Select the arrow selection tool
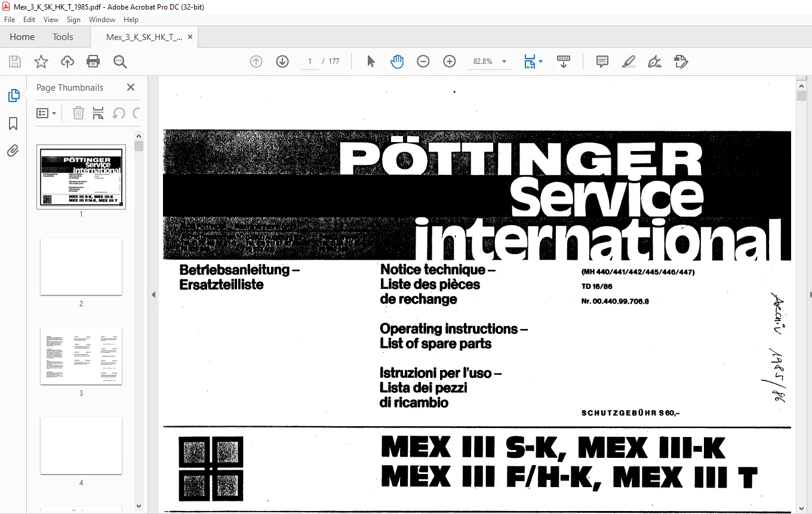Viewport: 812px width, 514px height. pos(371,61)
